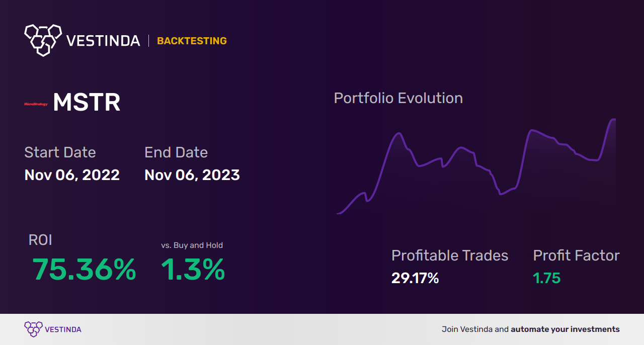Click the Start Date label
Image resolution: width=644 pixels, height=345 pixels.
(60, 152)
